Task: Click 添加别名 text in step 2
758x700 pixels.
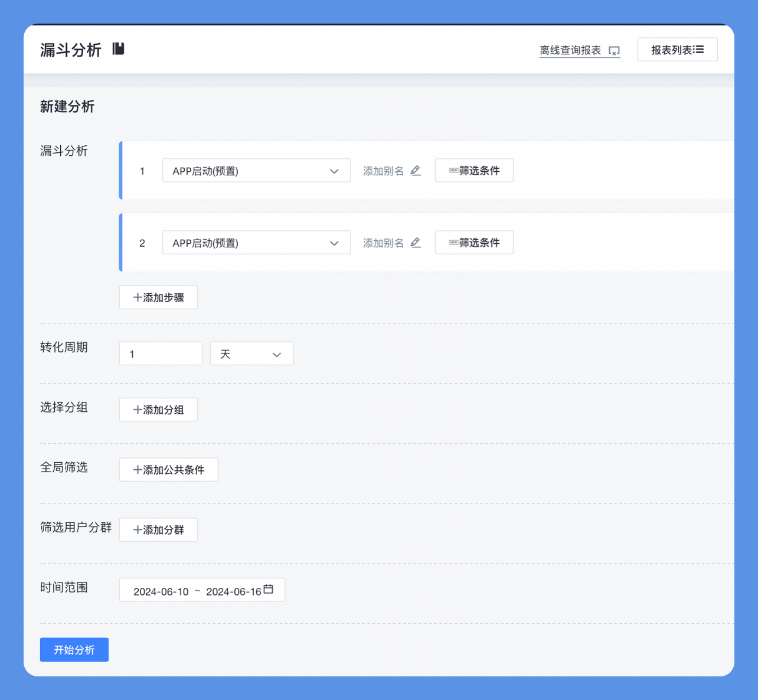Action: [x=383, y=243]
